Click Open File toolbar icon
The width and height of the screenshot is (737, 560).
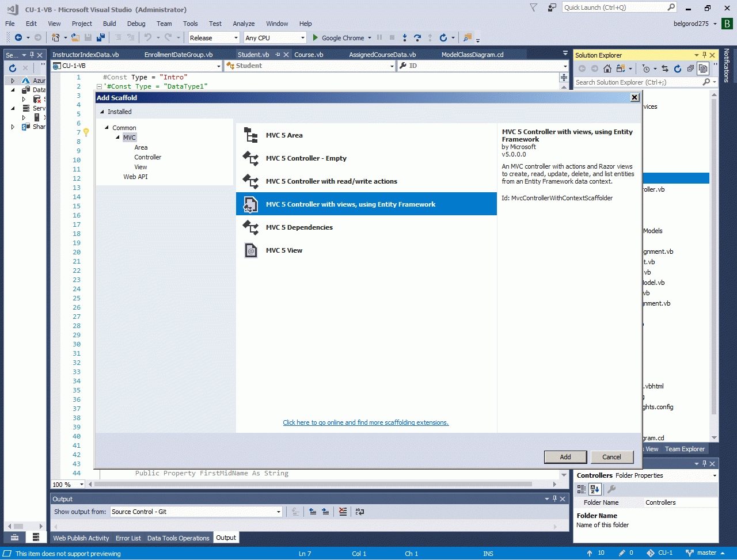click(75, 38)
